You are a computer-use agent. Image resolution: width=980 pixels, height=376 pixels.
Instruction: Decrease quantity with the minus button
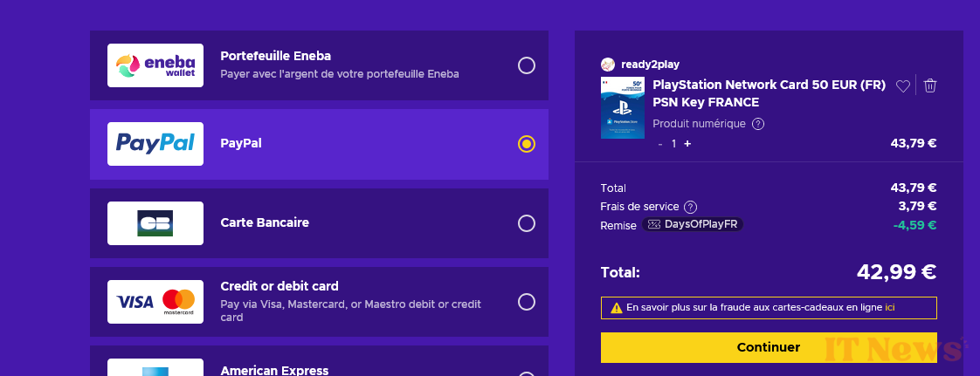pos(660,144)
